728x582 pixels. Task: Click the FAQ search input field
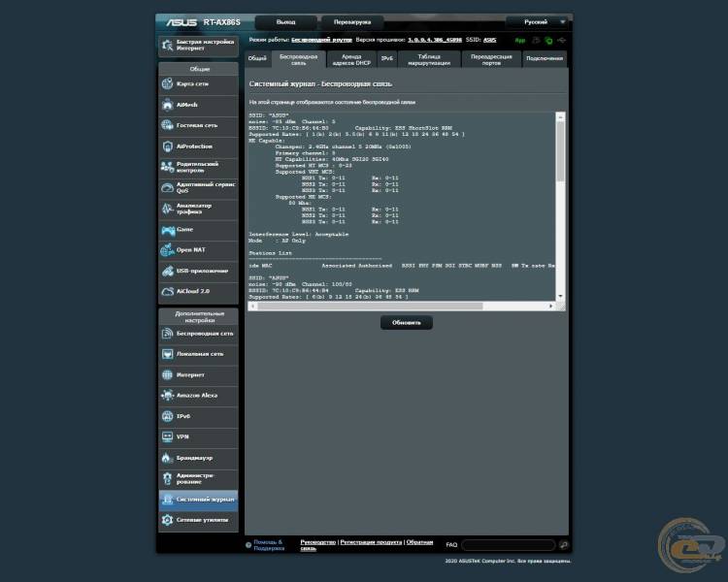[509, 545]
